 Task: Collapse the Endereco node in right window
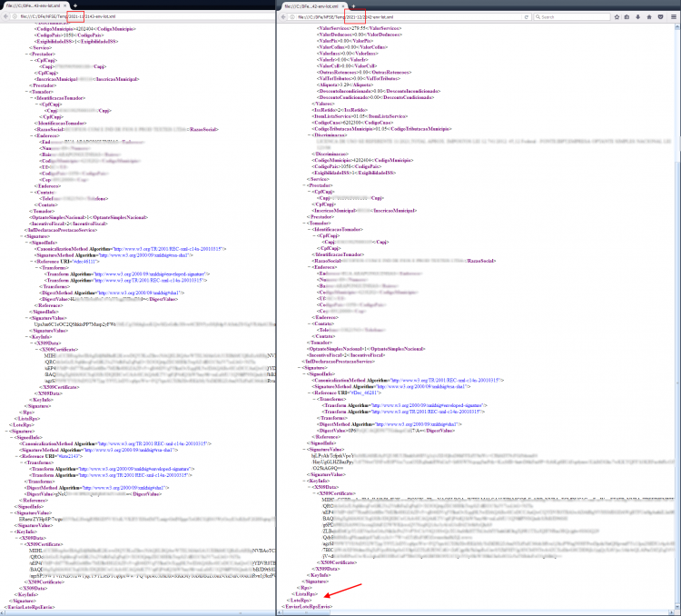310,267
